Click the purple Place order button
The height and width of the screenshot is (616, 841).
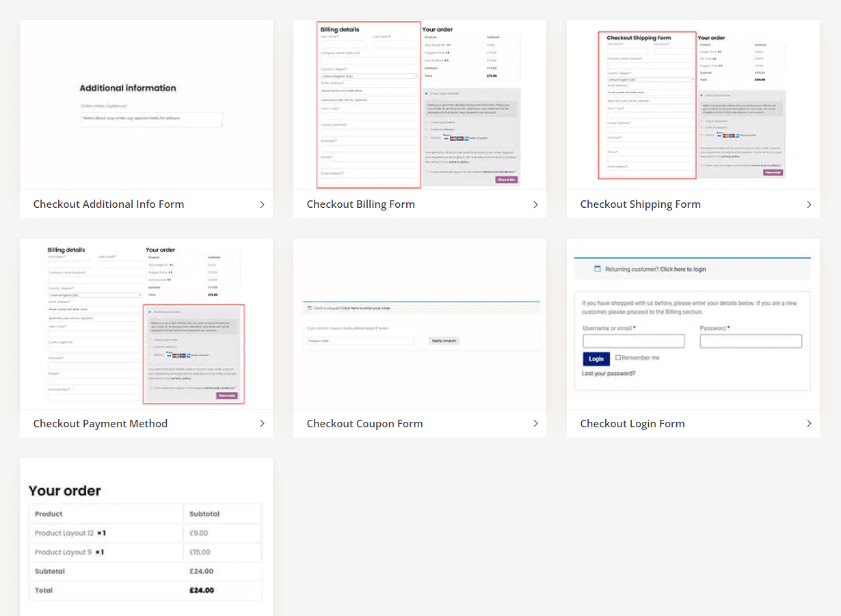(x=507, y=180)
